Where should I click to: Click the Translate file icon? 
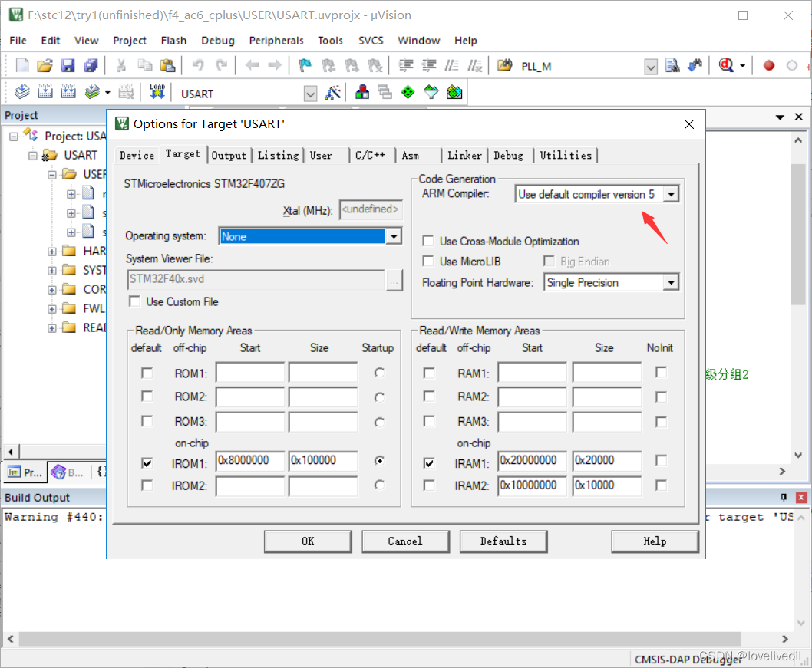pyautogui.click(x=22, y=92)
